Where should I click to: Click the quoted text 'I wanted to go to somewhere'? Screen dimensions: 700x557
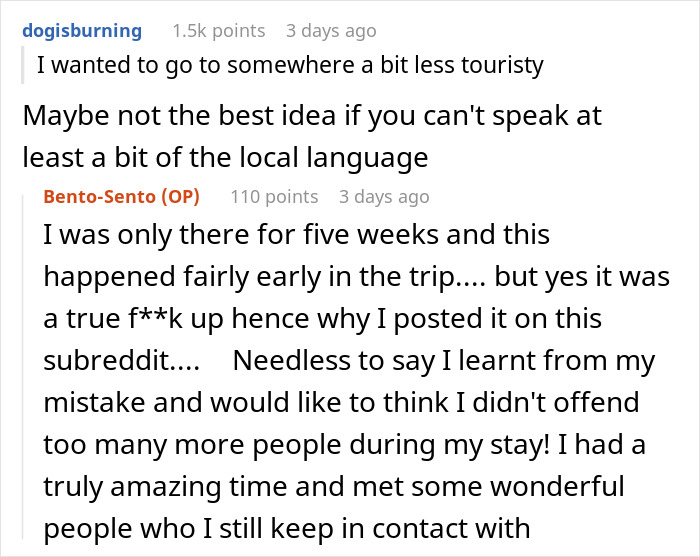tap(196, 65)
